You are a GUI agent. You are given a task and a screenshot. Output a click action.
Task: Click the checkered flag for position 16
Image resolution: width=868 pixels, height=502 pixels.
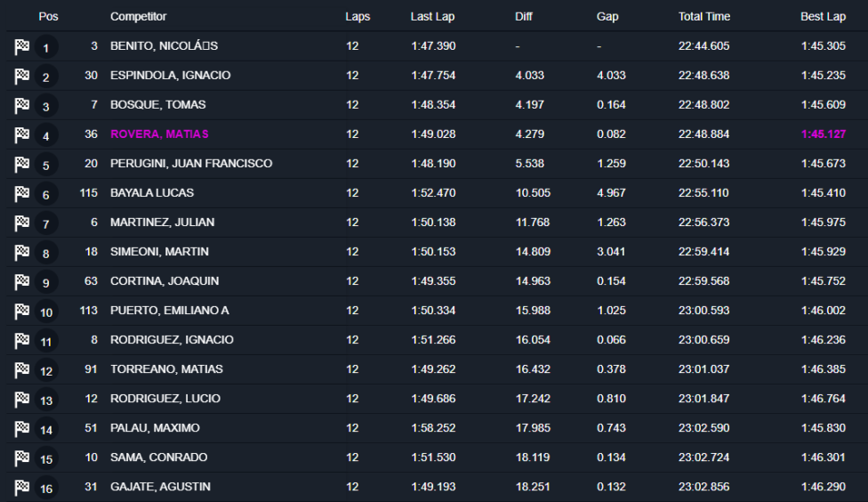[x=21, y=487]
